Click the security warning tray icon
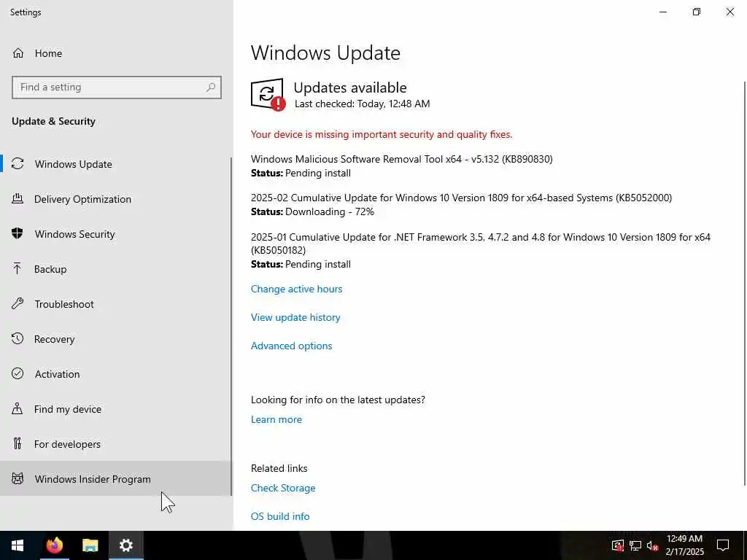The width and height of the screenshot is (747, 560). click(618, 545)
